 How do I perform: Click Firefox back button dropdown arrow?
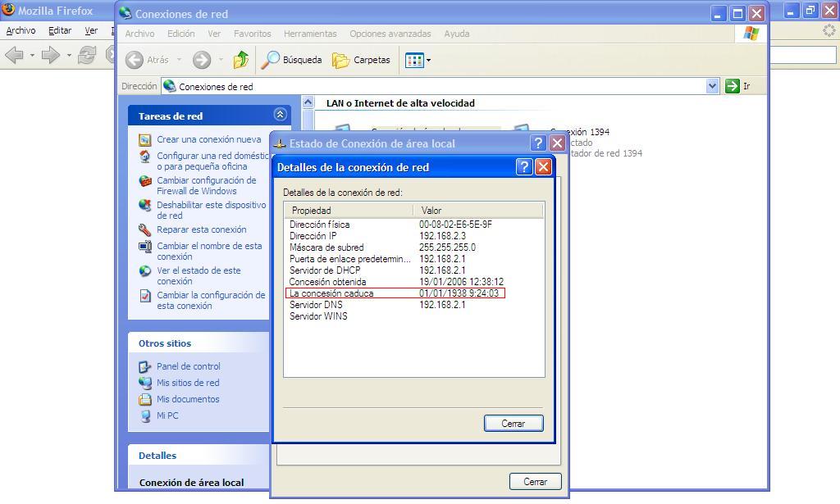[x=32, y=55]
